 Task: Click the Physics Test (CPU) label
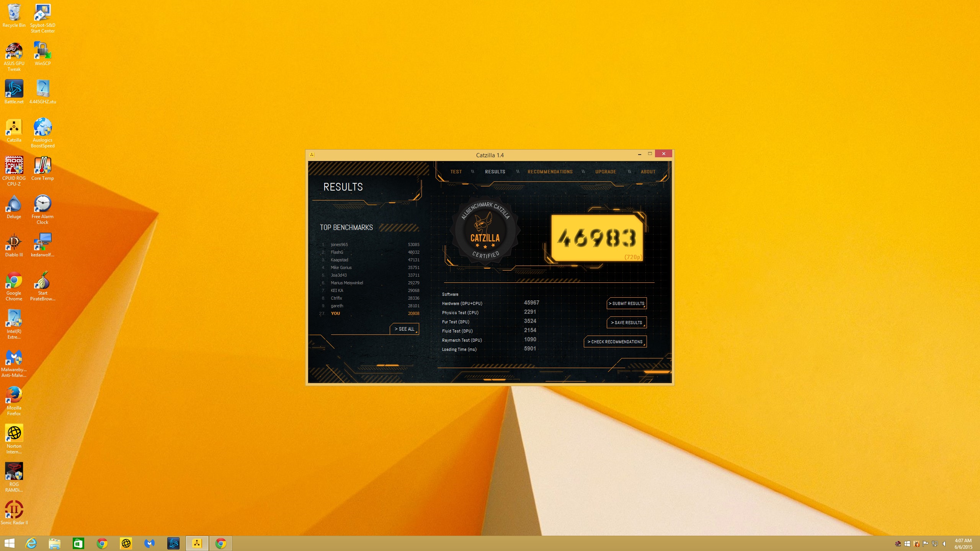tap(460, 313)
